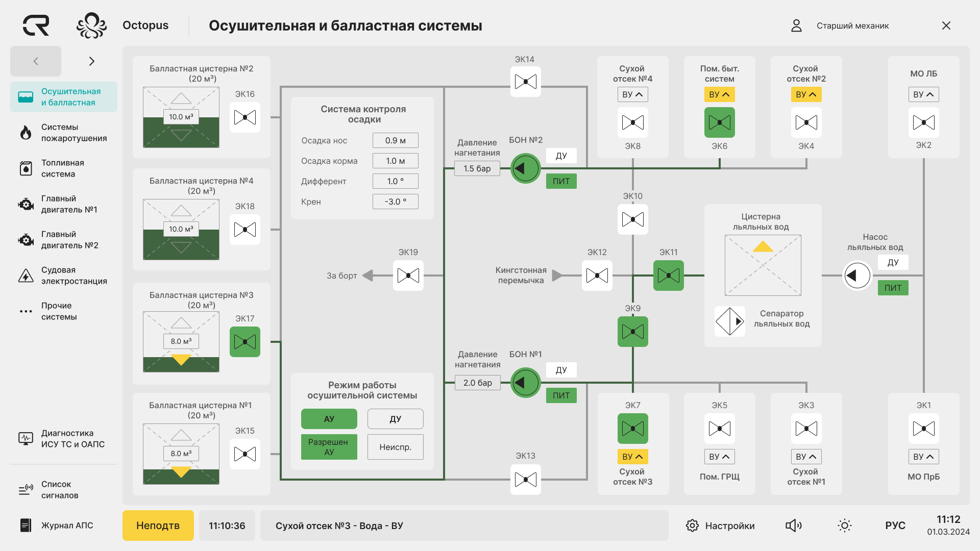Go to next menu page arrow
Image resolution: width=980 pixels, height=551 pixels.
pos(92,61)
